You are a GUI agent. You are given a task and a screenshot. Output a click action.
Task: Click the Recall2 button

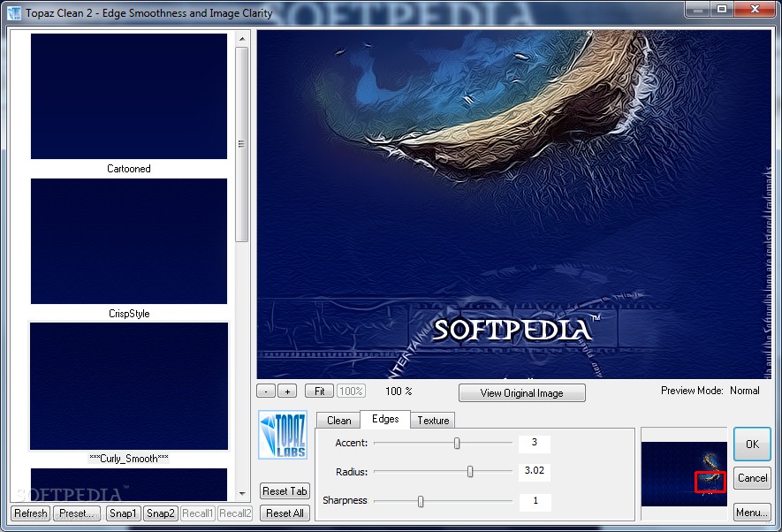pyautogui.click(x=235, y=513)
